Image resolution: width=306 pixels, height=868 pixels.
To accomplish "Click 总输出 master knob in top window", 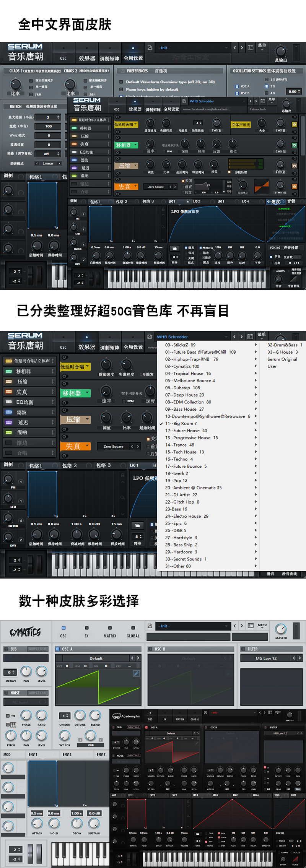I will (280, 51).
